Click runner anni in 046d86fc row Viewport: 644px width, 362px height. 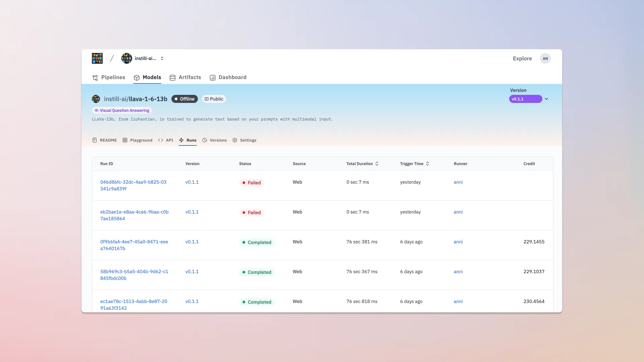(x=458, y=182)
